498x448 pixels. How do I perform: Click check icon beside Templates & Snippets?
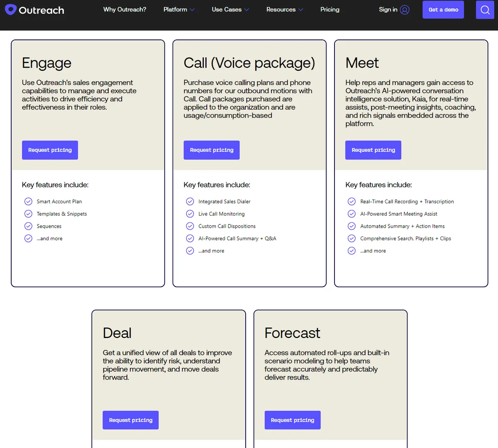(x=28, y=214)
